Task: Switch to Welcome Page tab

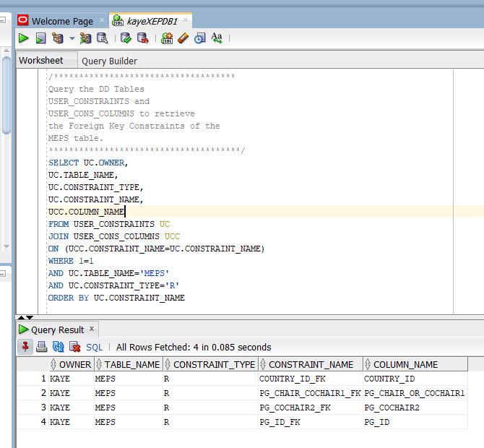Action: (61, 21)
